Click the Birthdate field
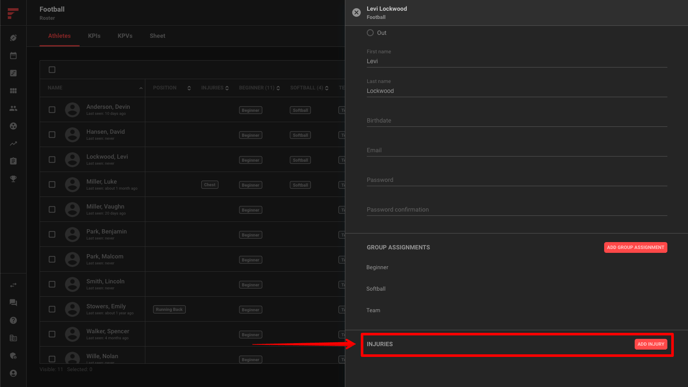 517,120
